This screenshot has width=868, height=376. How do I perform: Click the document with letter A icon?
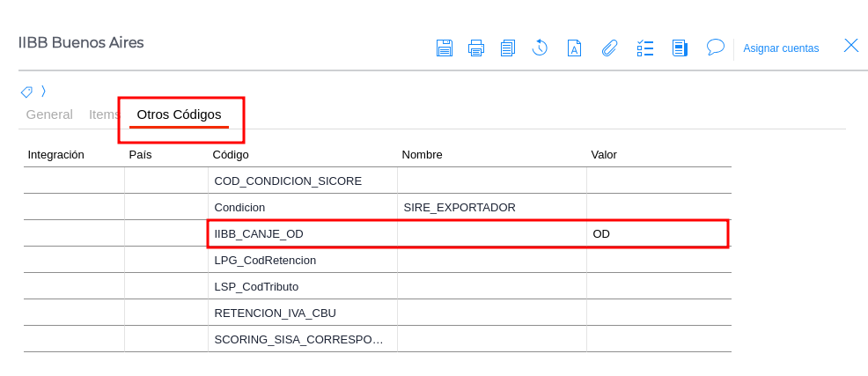(574, 48)
